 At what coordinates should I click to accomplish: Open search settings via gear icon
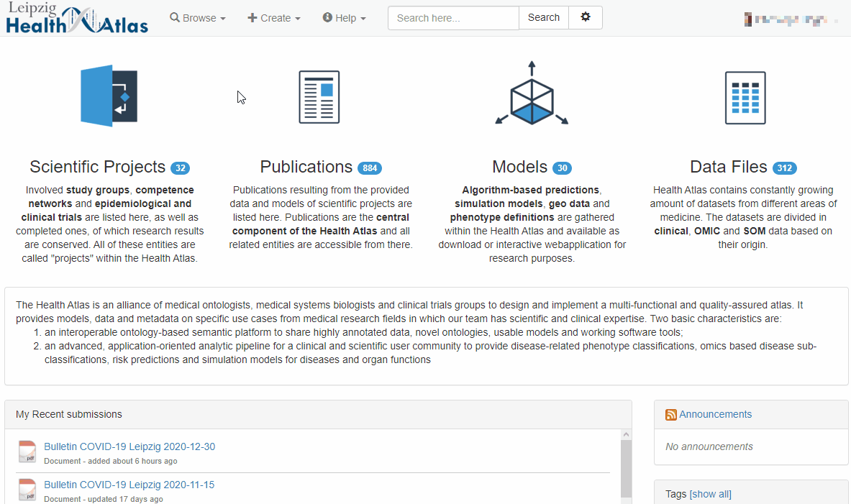585,18
